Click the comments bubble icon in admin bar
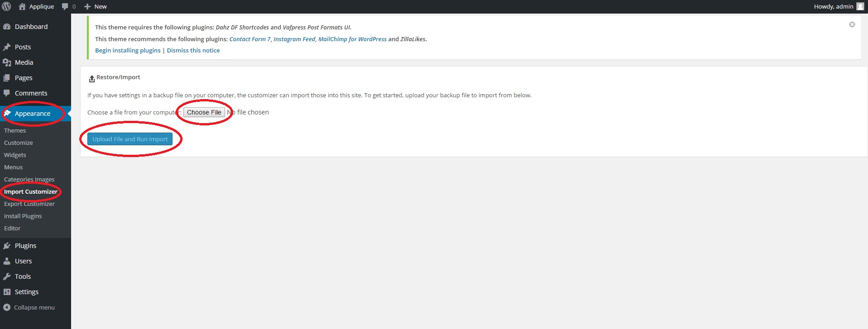 (65, 6)
